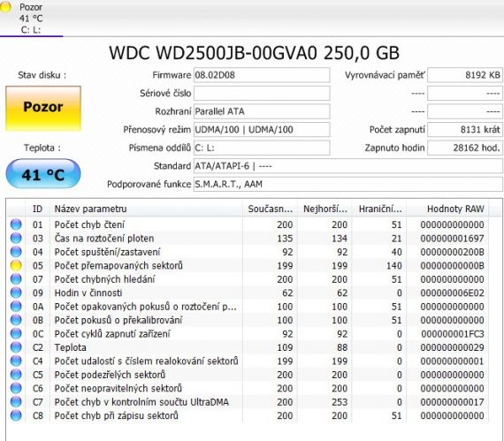This screenshot has width=504, height=441.
Task: Click the Vyrovnávací paměť field 8192 KB
Action: (465, 75)
